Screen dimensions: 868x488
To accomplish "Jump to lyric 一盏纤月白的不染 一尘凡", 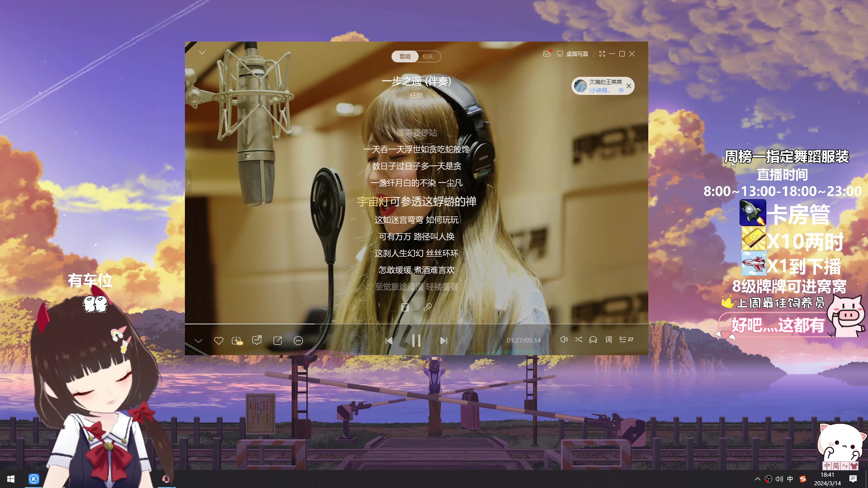I will click(416, 183).
